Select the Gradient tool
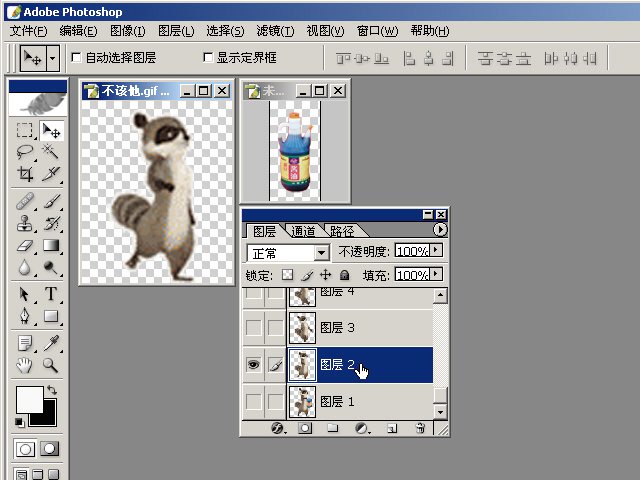 [51, 246]
